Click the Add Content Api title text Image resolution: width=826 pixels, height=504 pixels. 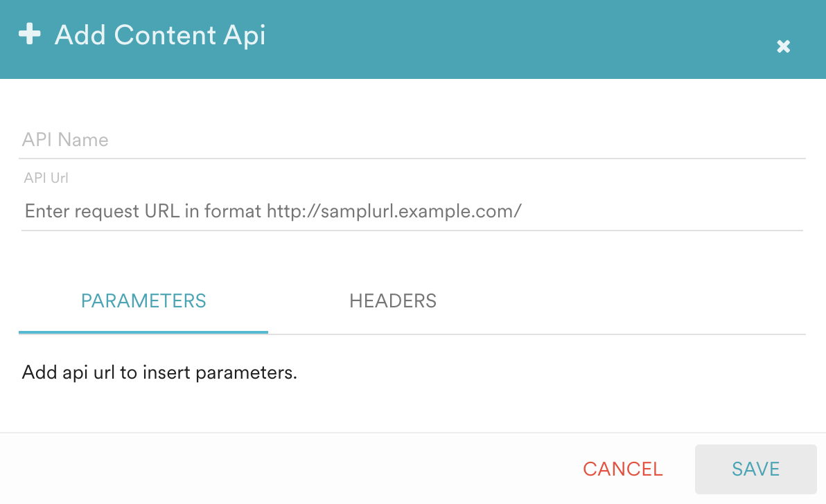coord(160,35)
